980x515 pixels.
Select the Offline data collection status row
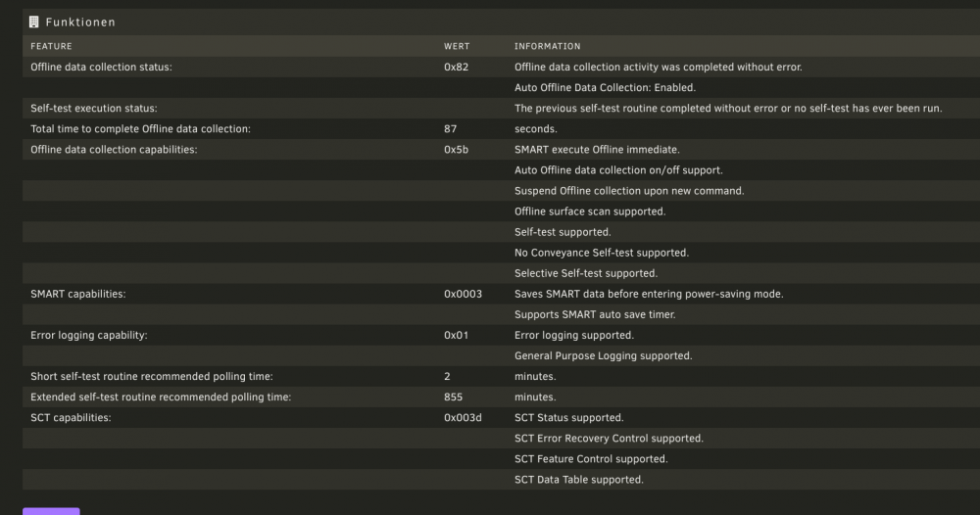click(501, 67)
